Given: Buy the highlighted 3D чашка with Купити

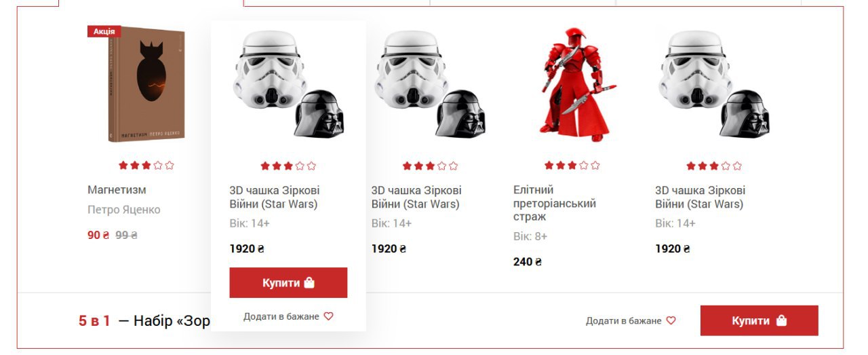Looking at the screenshot, I should [288, 282].
